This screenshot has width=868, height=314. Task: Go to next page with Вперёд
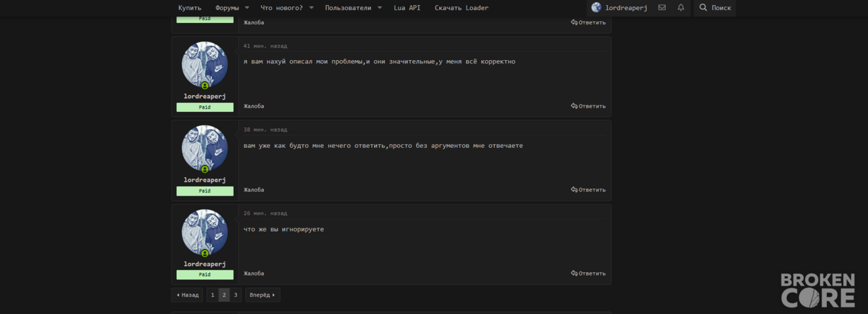[262, 295]
